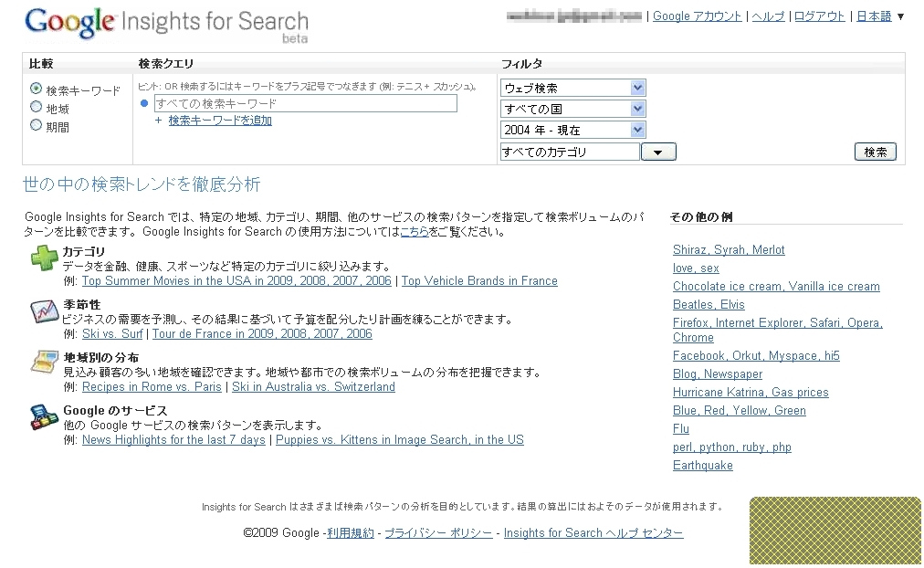
Task: Open Top Summer Movies in the USA link
Action: [236, 281]
